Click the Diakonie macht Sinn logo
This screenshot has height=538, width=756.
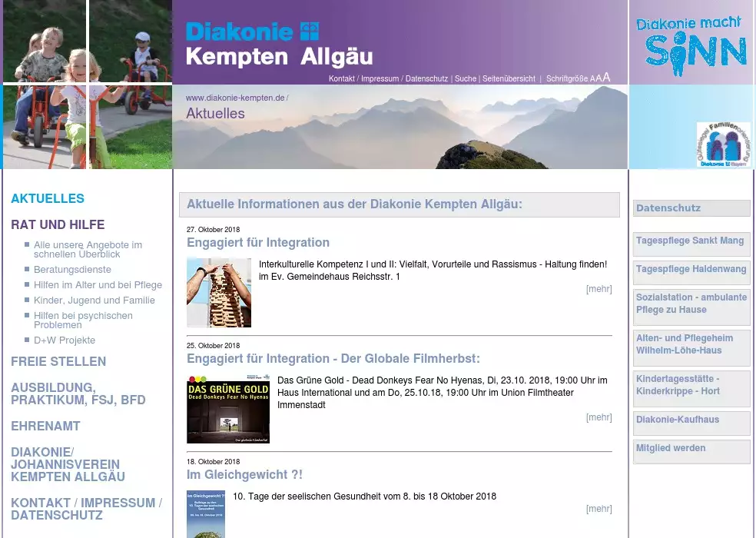[x=691, y=45]
